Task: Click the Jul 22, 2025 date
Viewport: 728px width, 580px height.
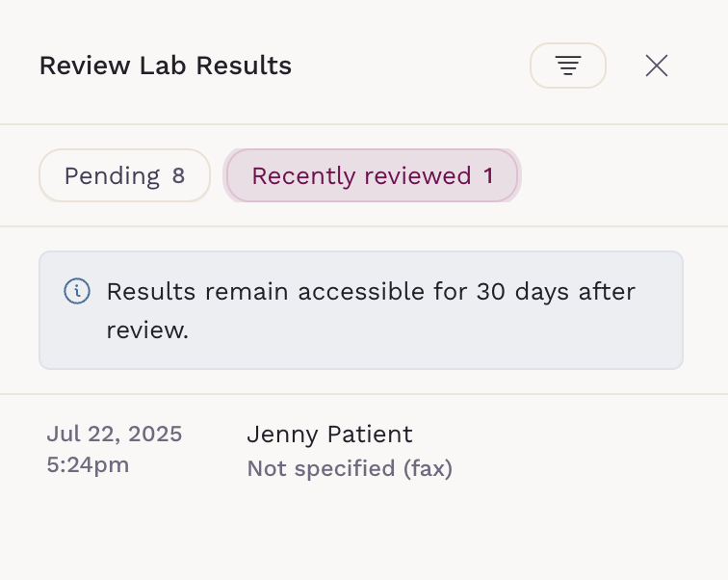Action: (114, 435)
